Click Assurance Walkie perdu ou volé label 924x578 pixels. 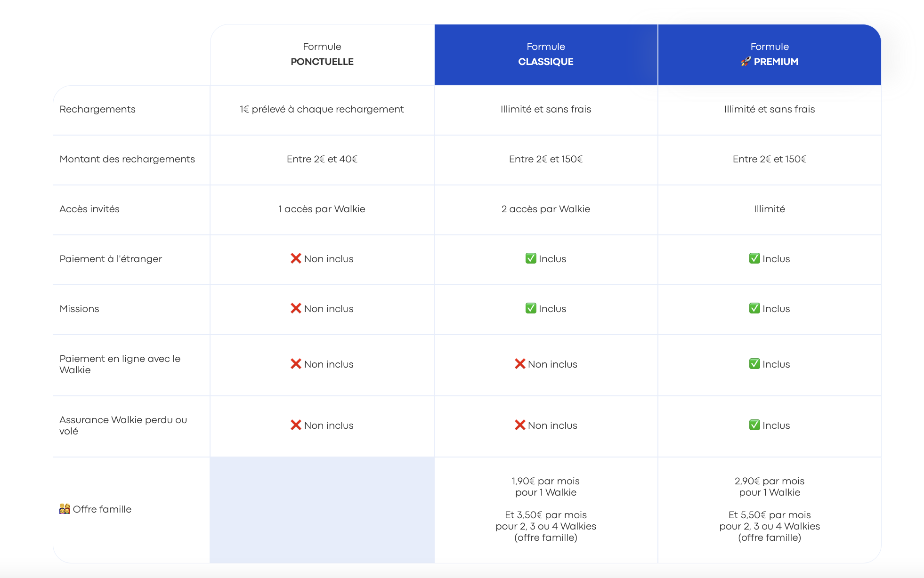123,425
